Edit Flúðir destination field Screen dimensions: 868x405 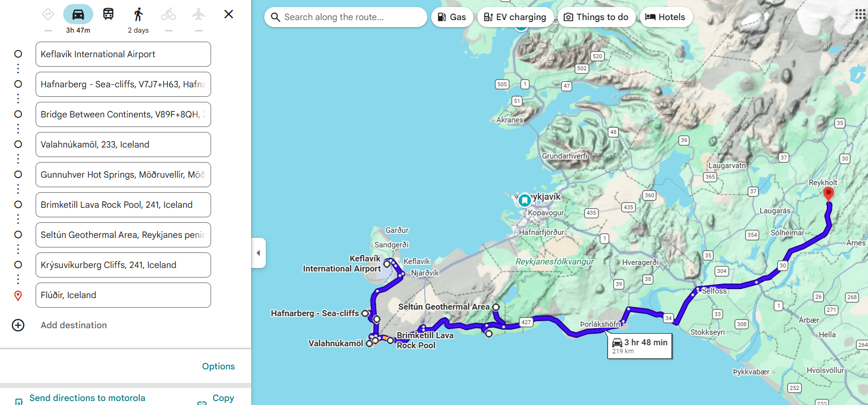pyautogui.click(x=123, y=295)
